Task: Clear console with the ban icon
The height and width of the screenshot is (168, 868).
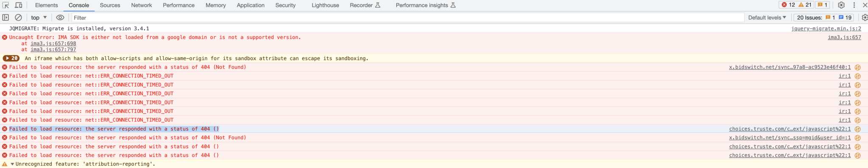Action: point(18,17)
